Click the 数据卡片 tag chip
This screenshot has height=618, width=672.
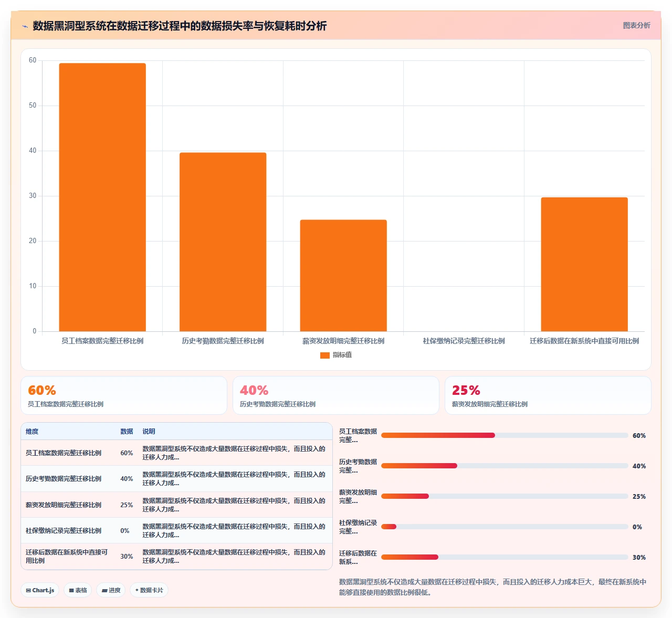click(149, 590)
